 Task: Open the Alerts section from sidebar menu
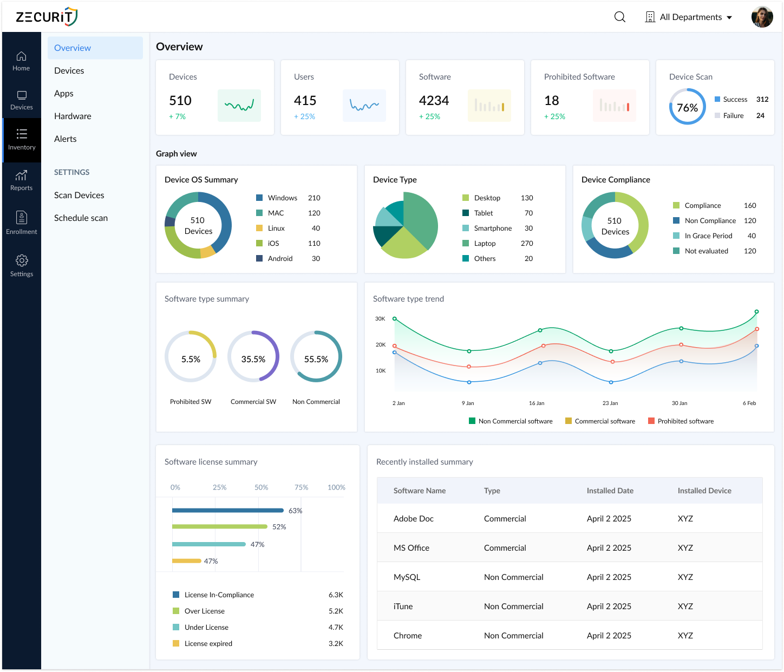pos(65,139)
